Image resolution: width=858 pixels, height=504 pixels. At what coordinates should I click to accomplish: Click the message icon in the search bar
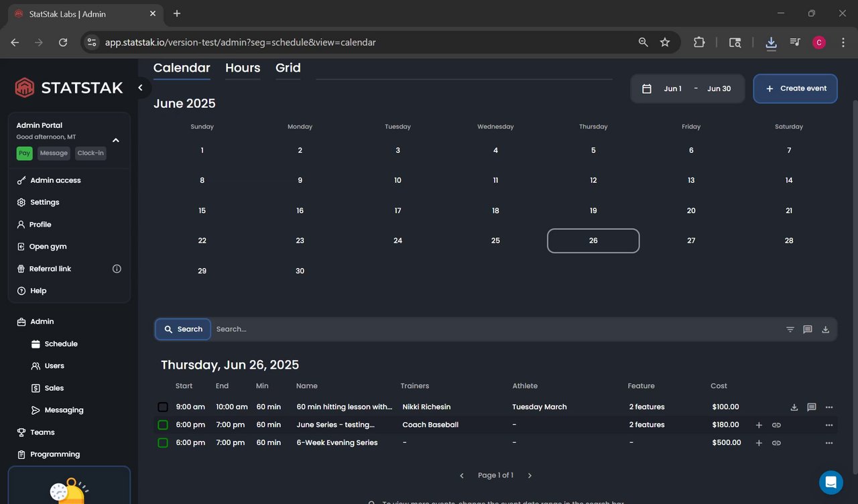[808, 329]
